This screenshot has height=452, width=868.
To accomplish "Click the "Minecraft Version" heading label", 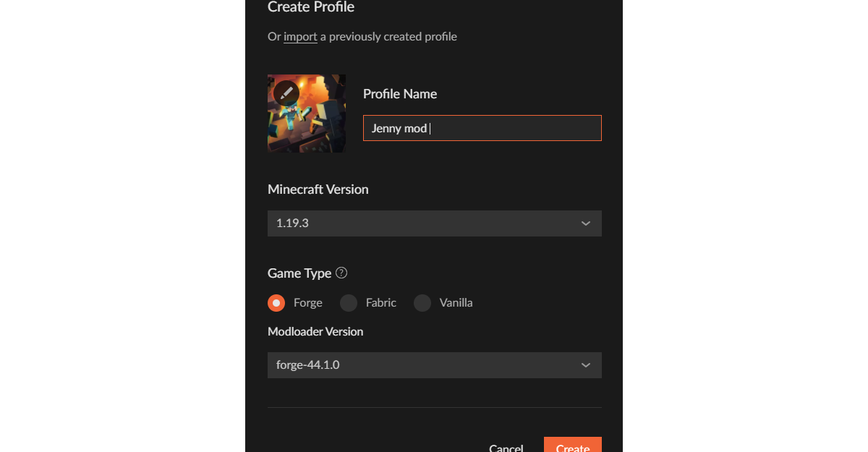I will coord(318,189).
